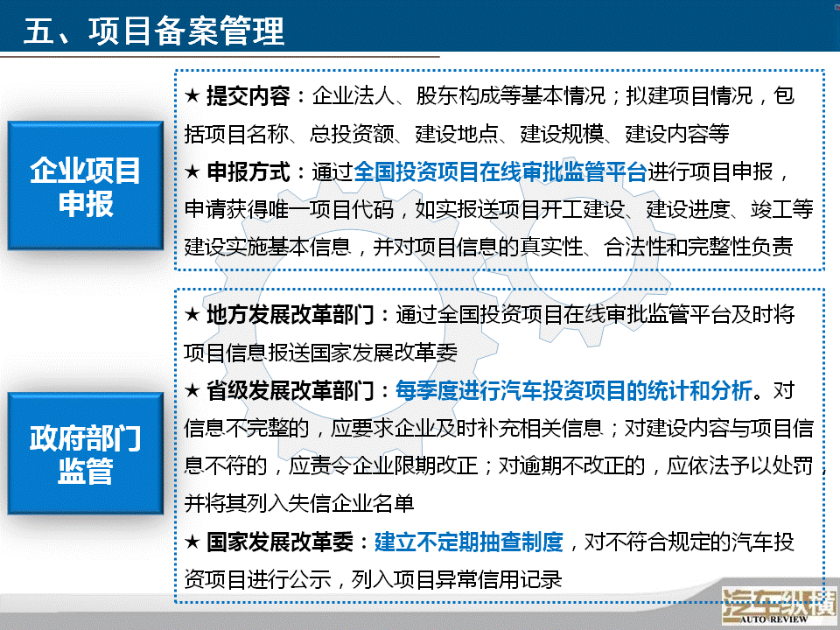Click the line 项目信息报送国家发展改革委
This screenshot has width=840, height=630.
point(321,353)
